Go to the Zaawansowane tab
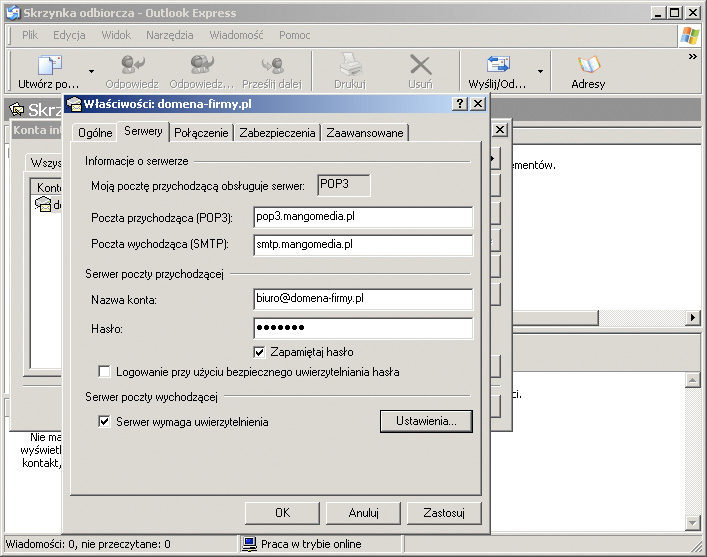Viewport: 707px width, 557px height. 365,133
